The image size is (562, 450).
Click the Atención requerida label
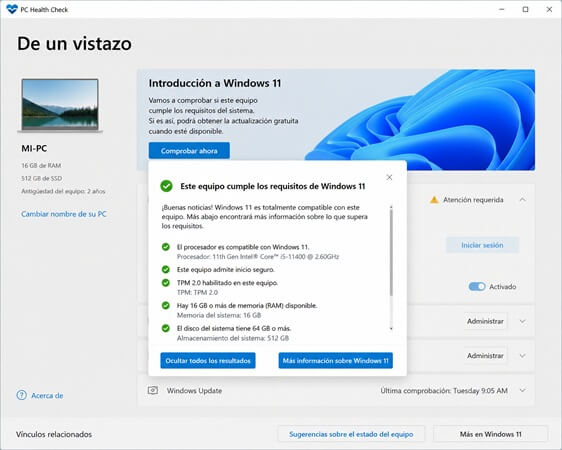(473, 200)
